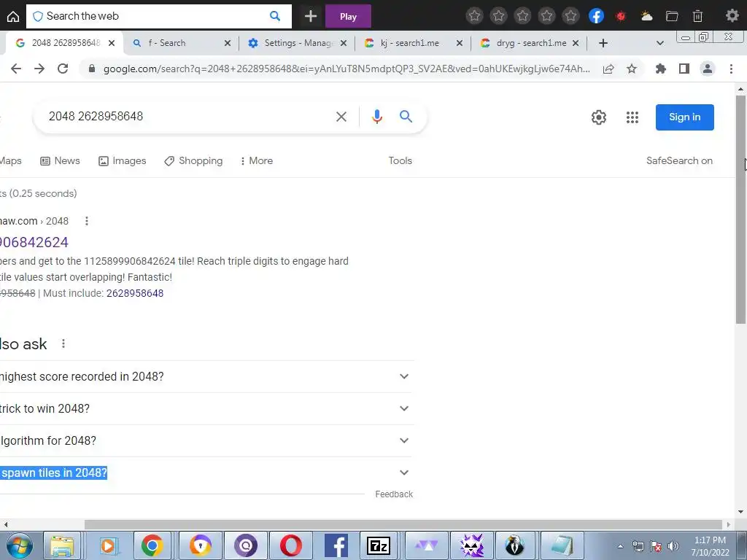Open the weather icon in top toolbar
Screen dimensions: 747x560
point(646,16)
